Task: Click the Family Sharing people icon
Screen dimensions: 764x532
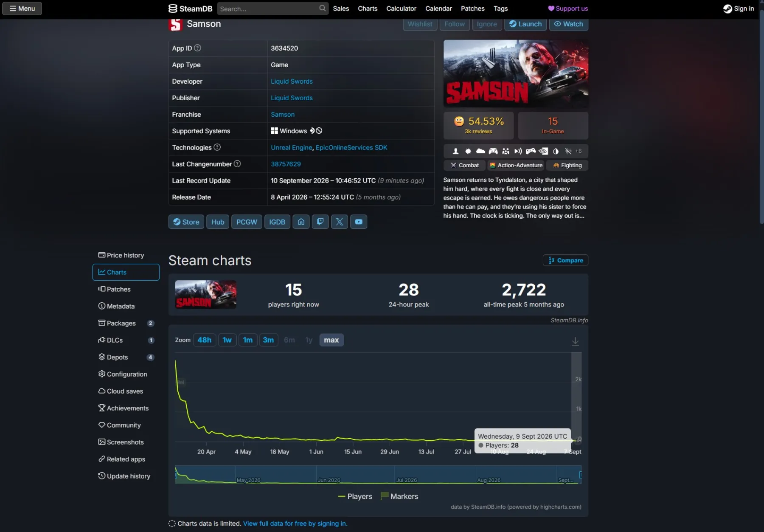Action: coord(506,151)
